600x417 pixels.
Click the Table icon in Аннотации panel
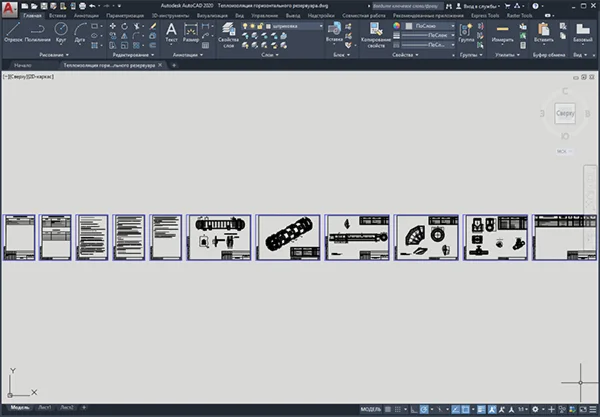[x=205, y=45]
